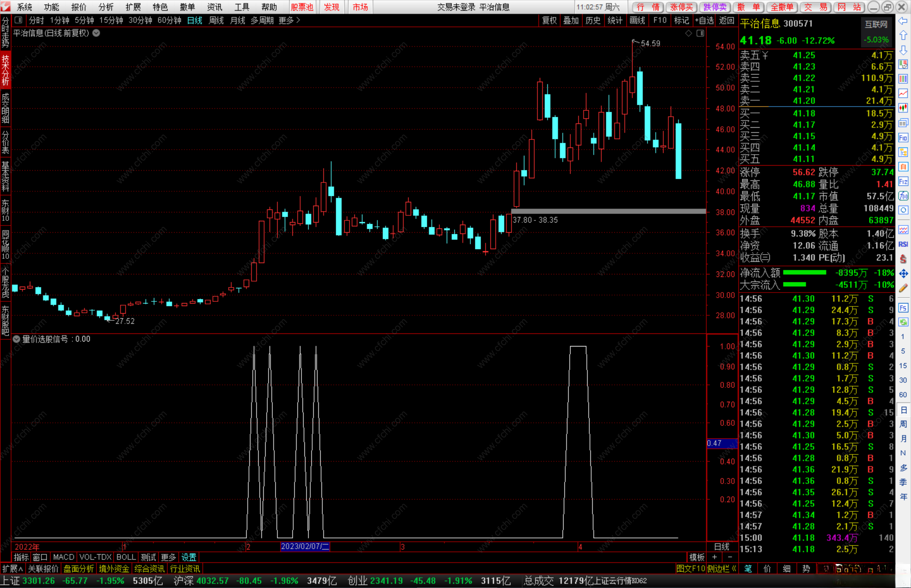Screen dimensions: 911x588
Task: Switch to the 周线 weekly tab
Action: tap(216, 20)
